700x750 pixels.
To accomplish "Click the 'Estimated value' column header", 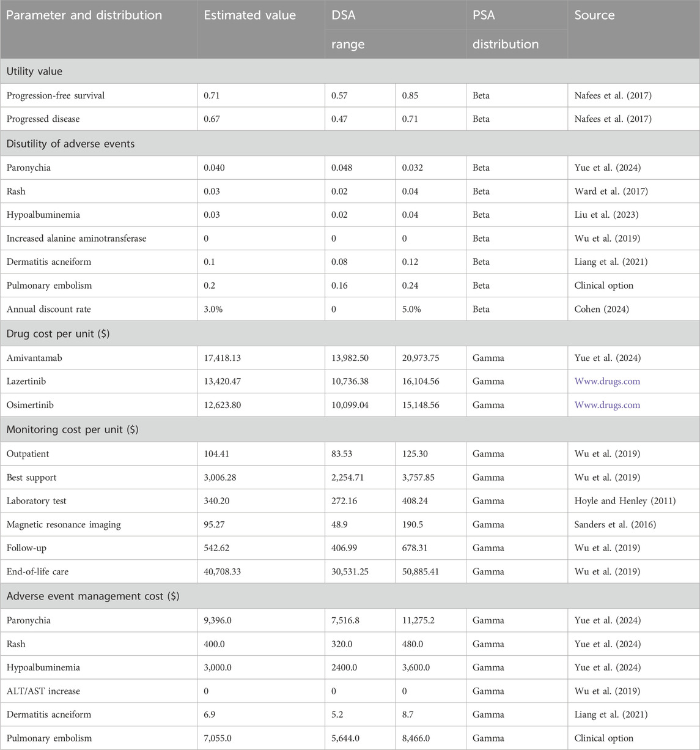I will [250, 15].
